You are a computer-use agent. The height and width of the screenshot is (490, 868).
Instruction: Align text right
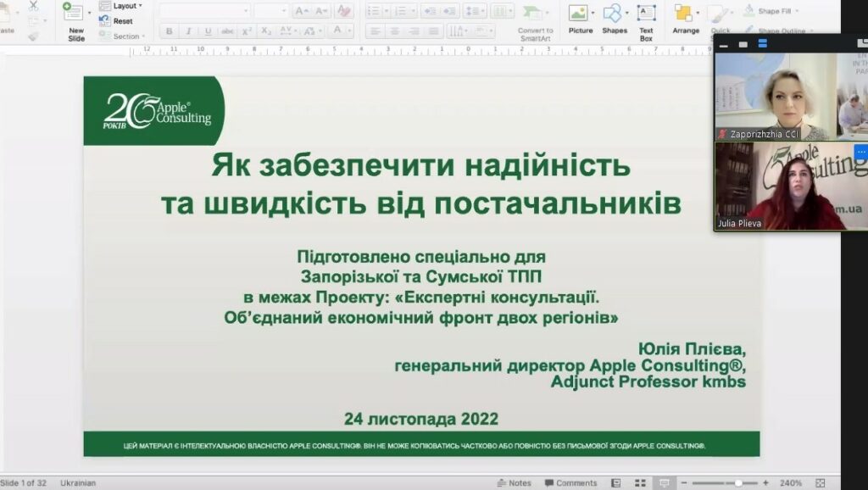pyautogui.click(x=414, y=31)
